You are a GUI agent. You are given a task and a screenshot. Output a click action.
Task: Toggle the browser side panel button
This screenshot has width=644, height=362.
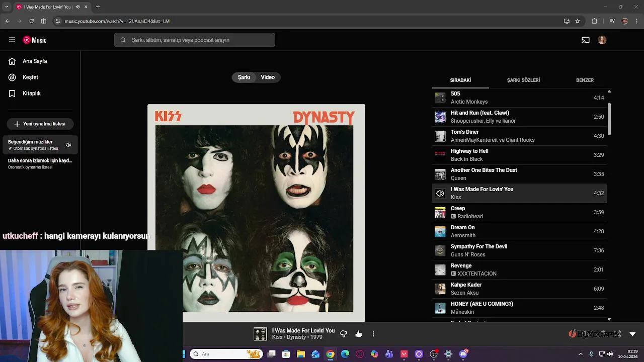coord(43,21)
